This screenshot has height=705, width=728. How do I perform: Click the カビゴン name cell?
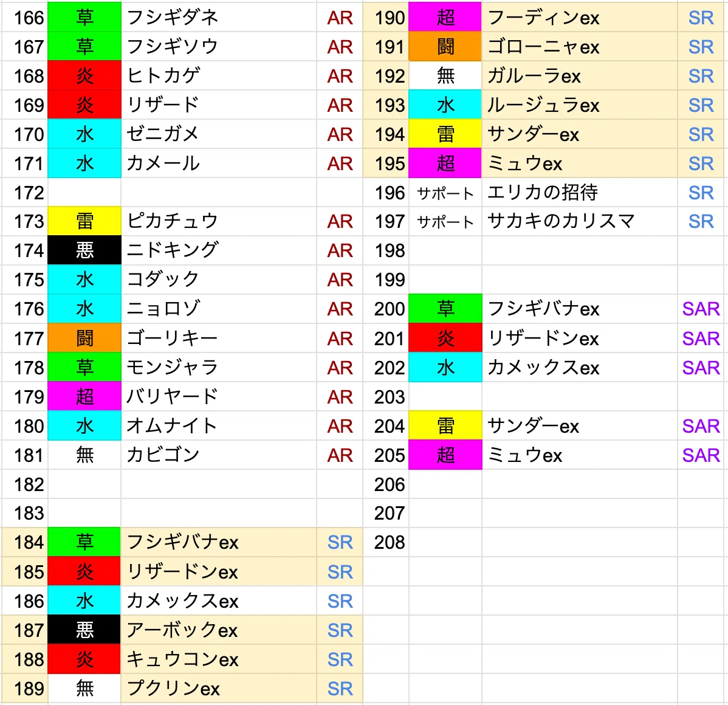point(219,455)
